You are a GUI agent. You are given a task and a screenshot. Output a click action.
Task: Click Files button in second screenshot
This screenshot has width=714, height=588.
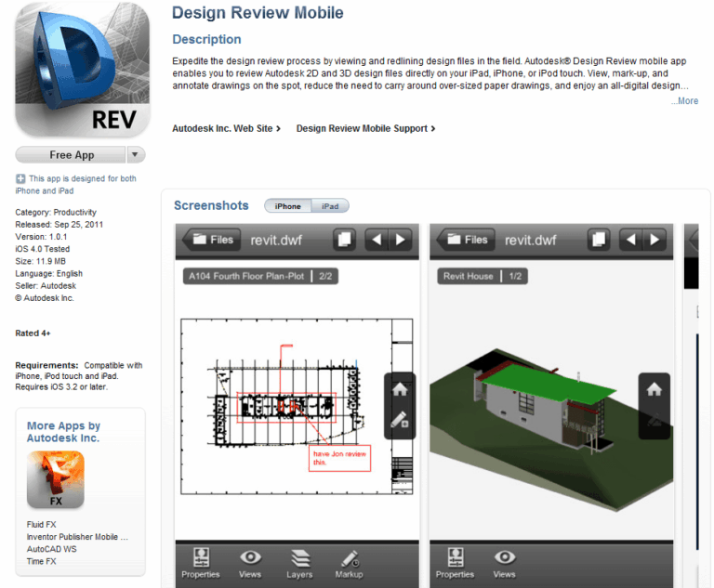[467, 240]
